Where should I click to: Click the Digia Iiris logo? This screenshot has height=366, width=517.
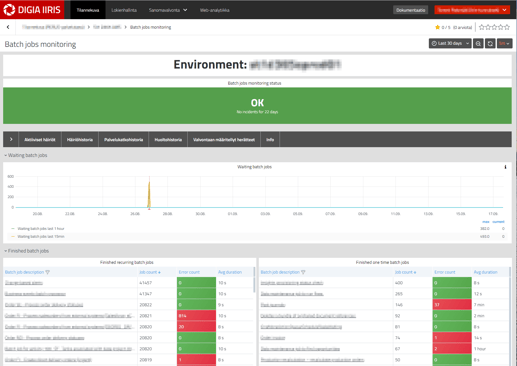tap(32, 9)
